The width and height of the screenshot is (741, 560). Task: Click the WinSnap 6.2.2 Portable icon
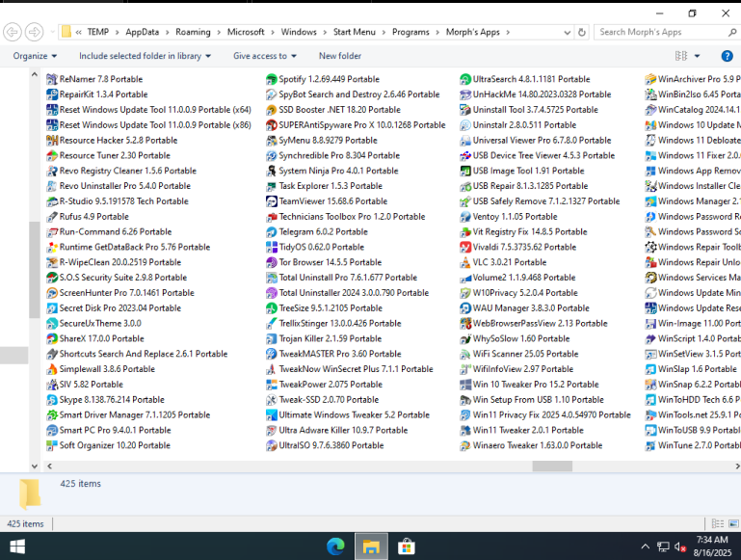(x=650, y=385)
